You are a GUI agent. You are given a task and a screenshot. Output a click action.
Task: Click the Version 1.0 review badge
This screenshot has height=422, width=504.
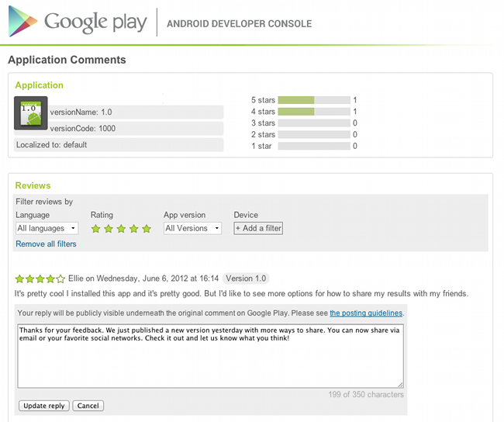pyautogui.click(x=245, y=278)
